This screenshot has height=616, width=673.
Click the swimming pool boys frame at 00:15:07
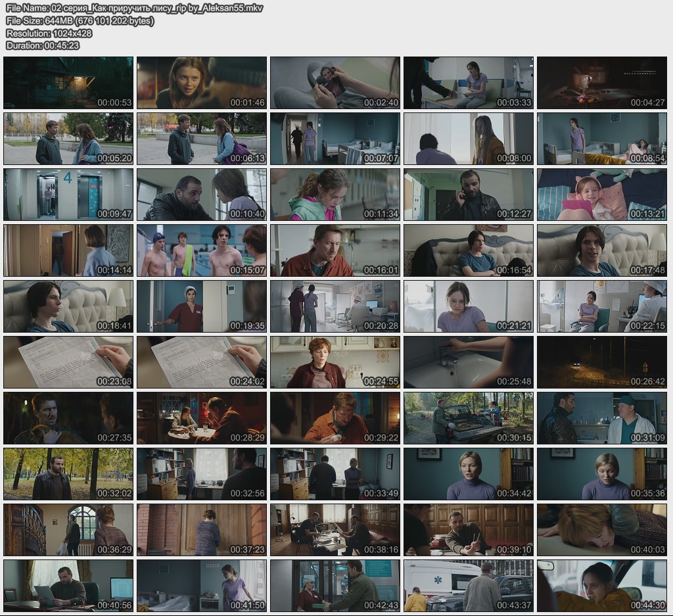202,250
